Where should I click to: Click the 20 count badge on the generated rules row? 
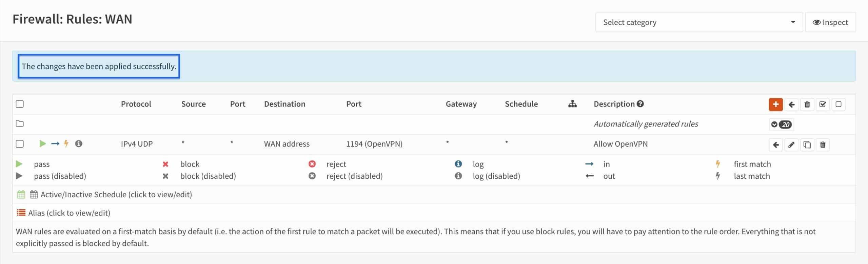[786, 124]
